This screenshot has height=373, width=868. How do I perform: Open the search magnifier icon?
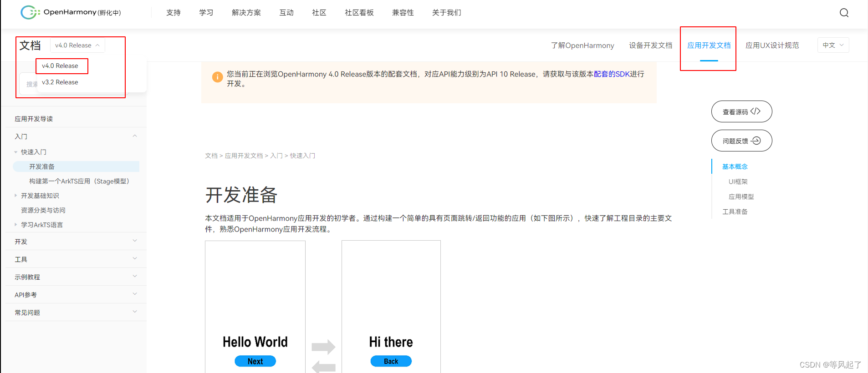coord(844,13)
